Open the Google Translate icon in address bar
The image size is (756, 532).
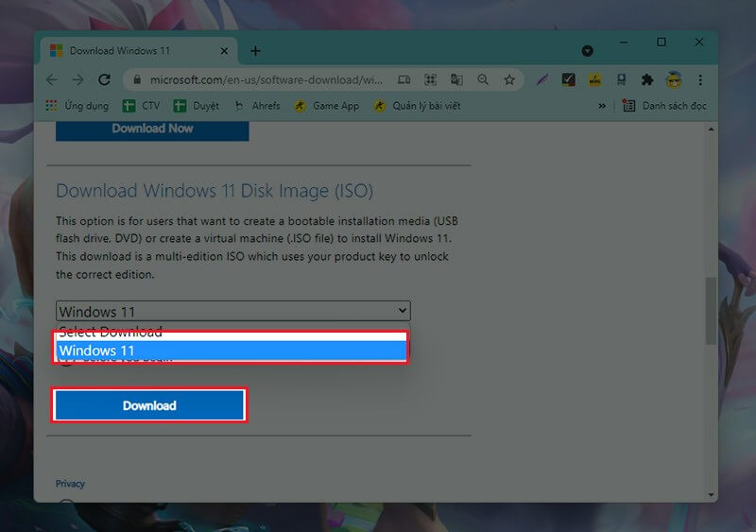coord(457,80)
